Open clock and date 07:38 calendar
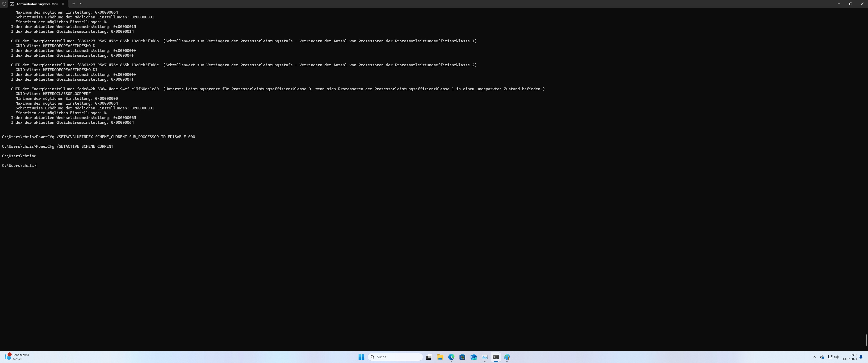This screenshot has height=363, width=868. [850, 357]
